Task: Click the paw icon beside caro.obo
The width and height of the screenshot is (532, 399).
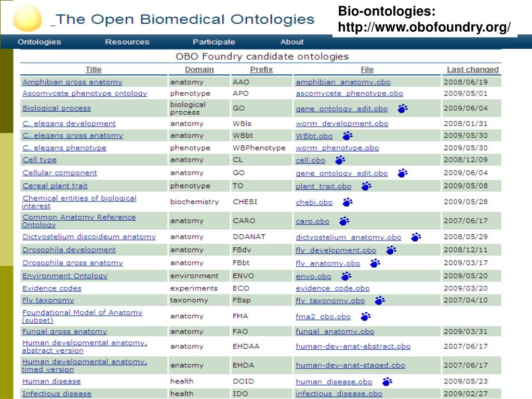Action: pos(344,221)
